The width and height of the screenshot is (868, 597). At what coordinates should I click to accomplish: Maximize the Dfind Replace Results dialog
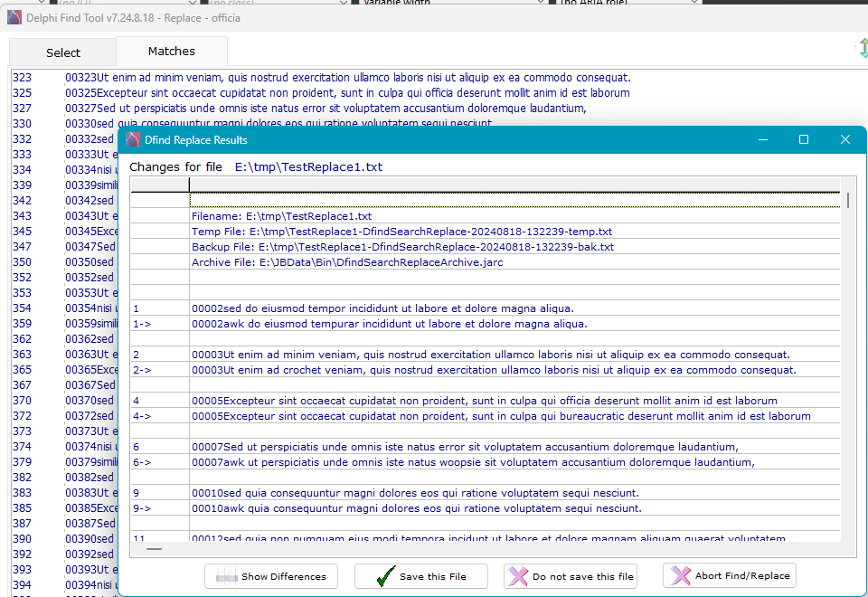[803, 139]
